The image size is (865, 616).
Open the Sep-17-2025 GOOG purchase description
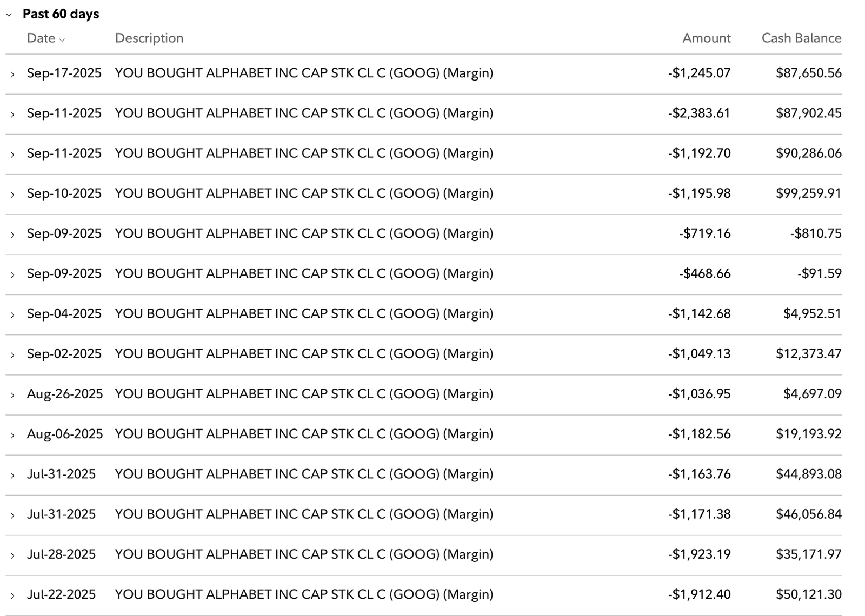click(x=304, y=73)
